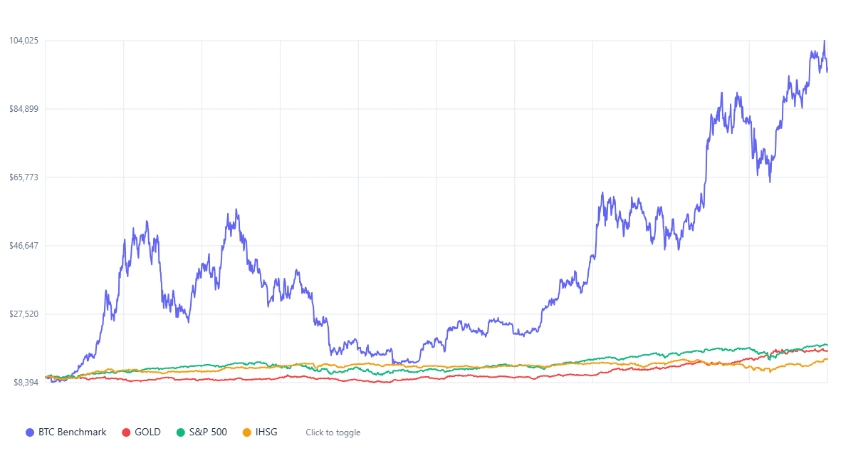Screen dimensions: 868x456
Task: Disable the IHSG series via its label
Action: (x=266, y=432)
